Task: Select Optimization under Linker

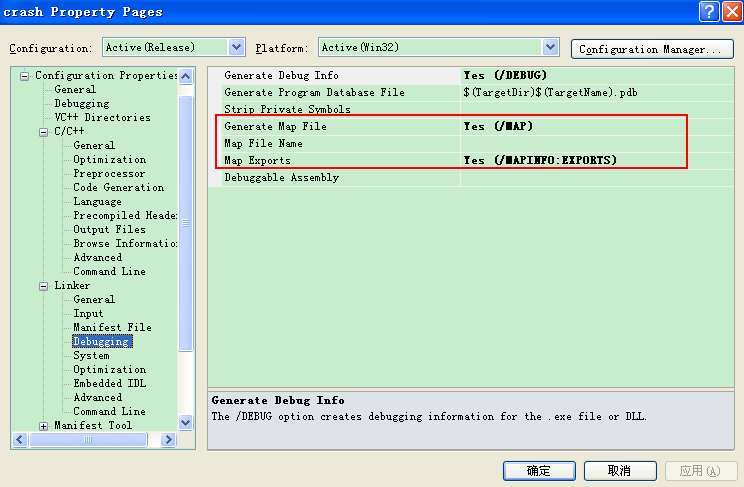Action: (x=110, y=369)
